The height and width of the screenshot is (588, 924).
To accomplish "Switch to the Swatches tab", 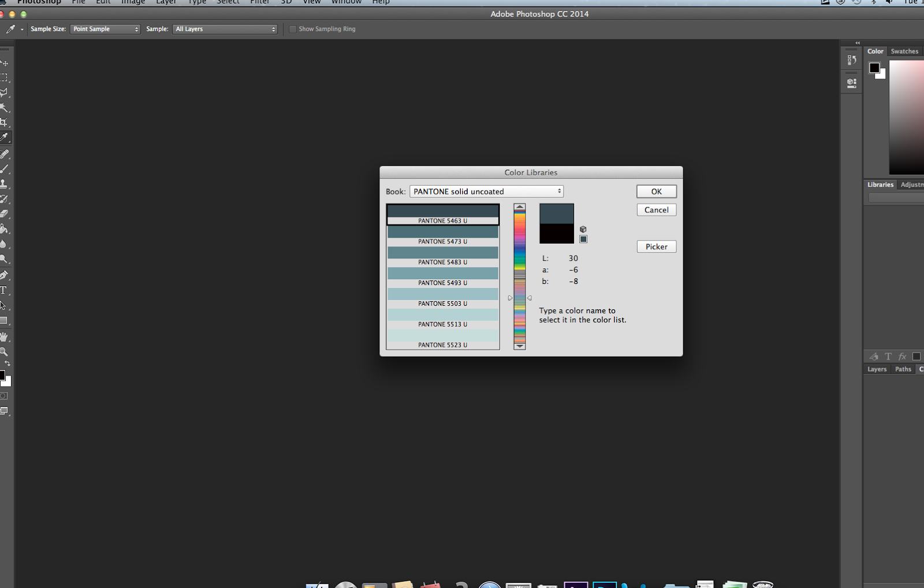I will coord(904,51).
